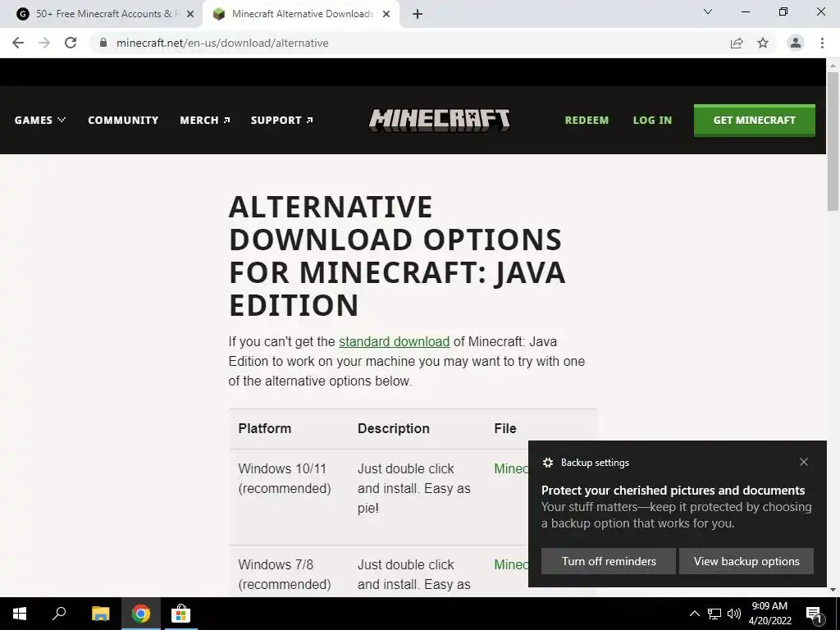Click the scrollbar down arrow
This screenshot has width=840, height=630.
click(833, 591)
